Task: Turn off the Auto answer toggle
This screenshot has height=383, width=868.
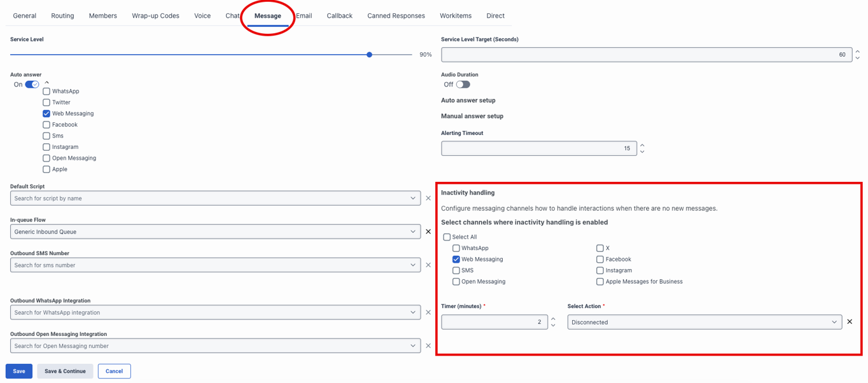Action: (32, 85)
